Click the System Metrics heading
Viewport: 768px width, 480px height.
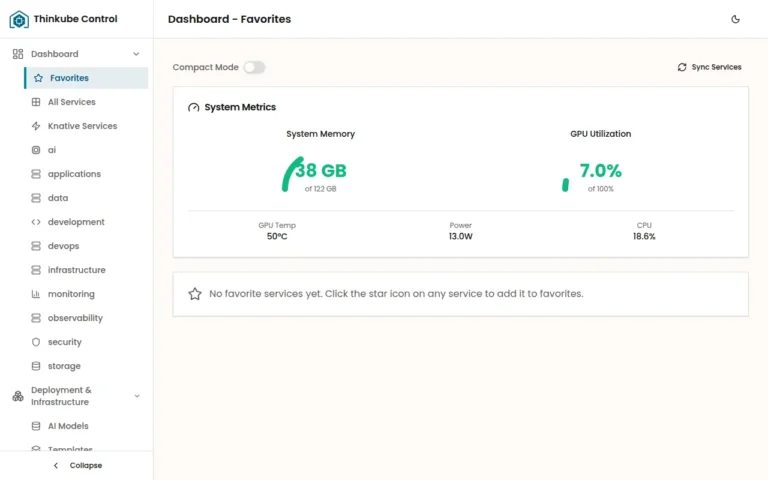pos(240,107)
